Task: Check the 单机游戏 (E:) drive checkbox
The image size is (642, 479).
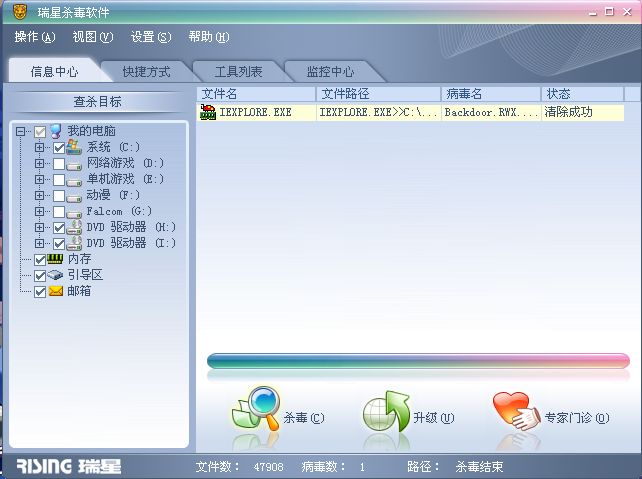Action: [59, 180]
